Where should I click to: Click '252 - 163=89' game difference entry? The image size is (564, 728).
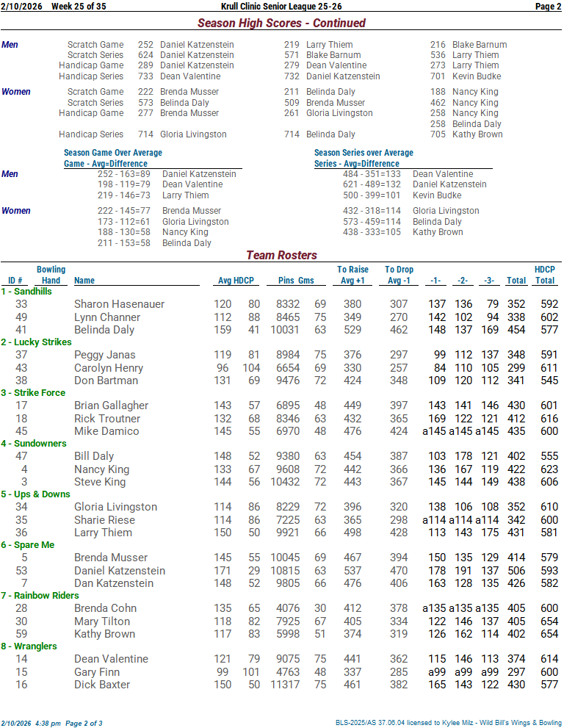coord(124,174)
